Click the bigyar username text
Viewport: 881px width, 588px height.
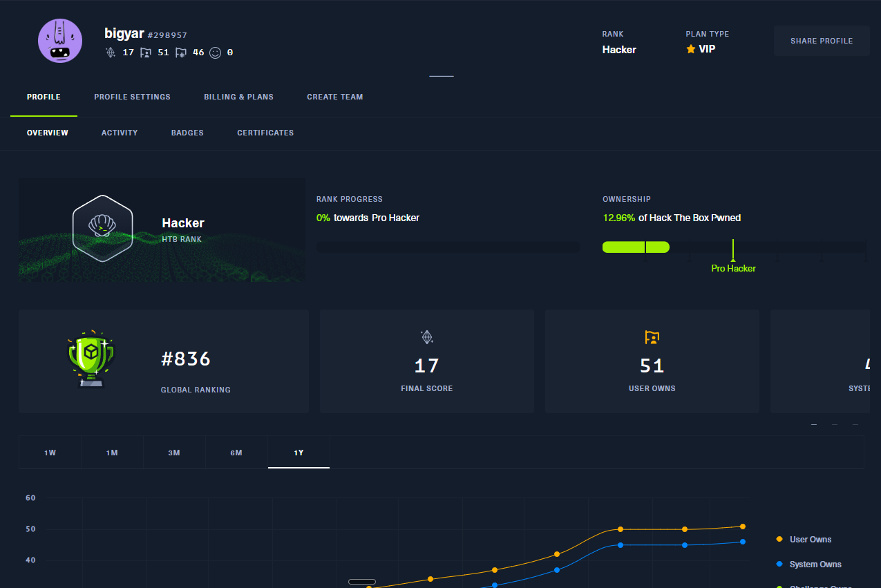(x=124, y=33)
